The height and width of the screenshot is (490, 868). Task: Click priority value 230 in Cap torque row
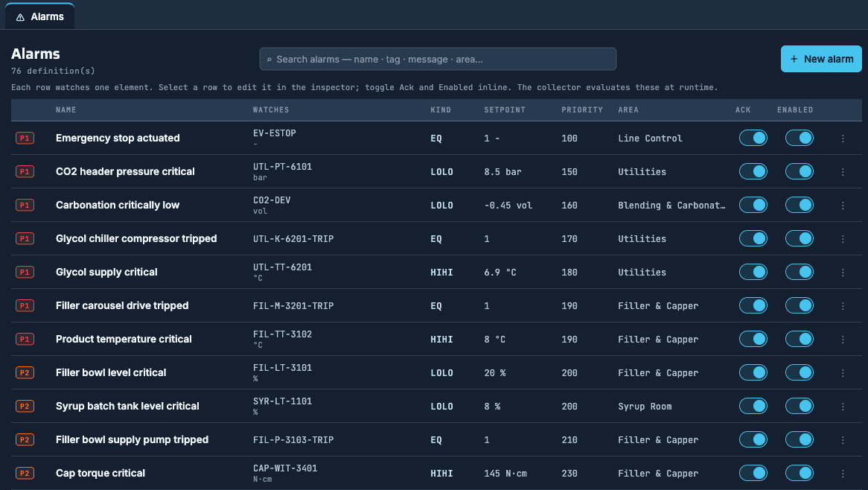(x=569, y=474)
